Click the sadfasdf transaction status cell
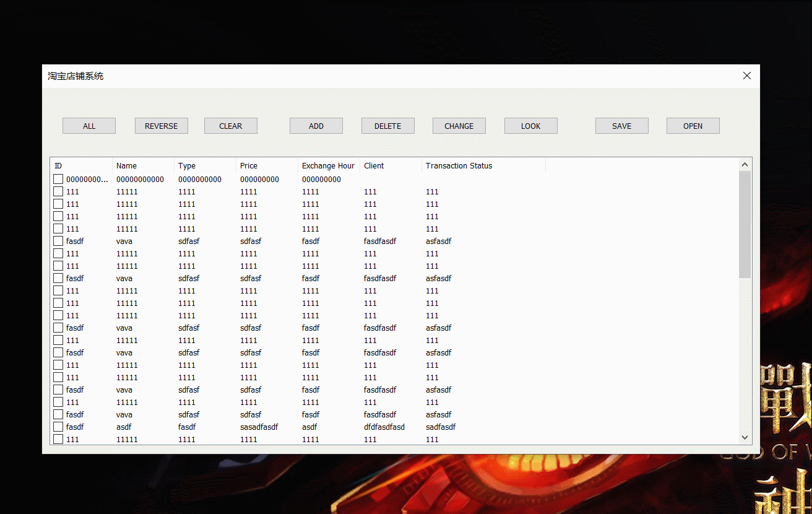The width and height of the screenshot is (812, 514). 441,427
